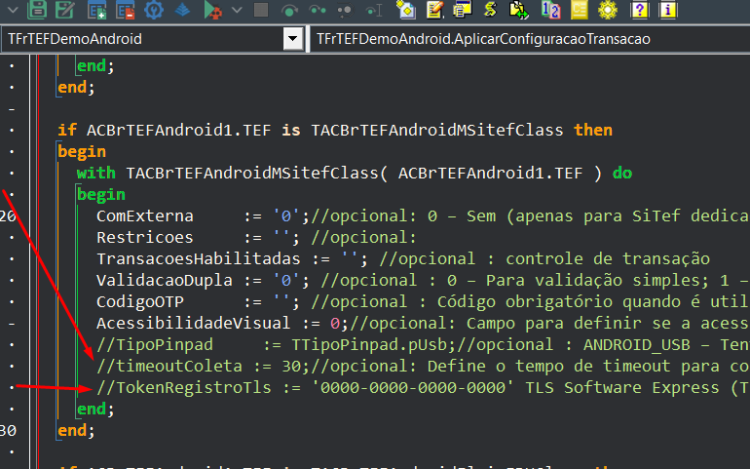Image resolution: width=750 pixels, height=469 pixels.
Task: Click the commented //timeoutColeta line
Action: [x=423, y=366]
